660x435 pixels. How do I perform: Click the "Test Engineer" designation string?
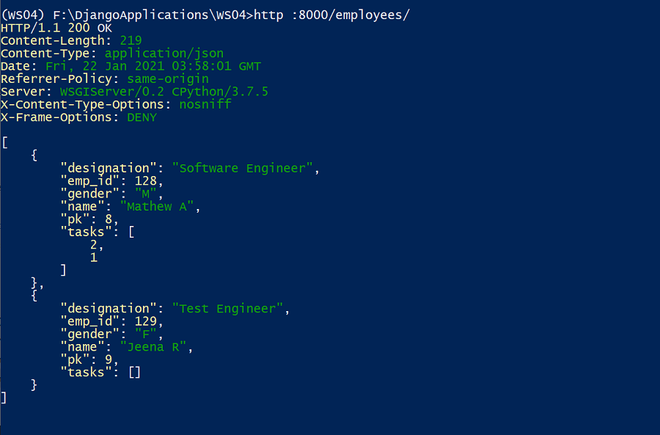[228, 309]
